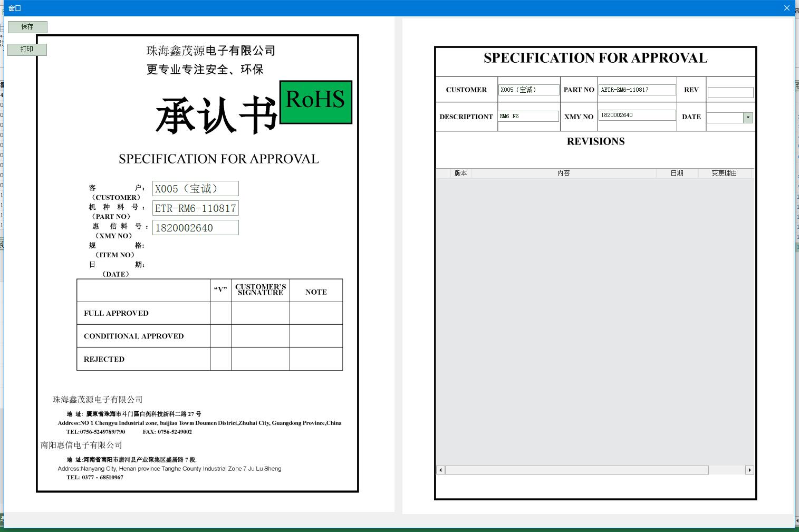Screen dimensions: 799x532
Task: Click the REVISIONS heading
Action: tap(596, 141)
